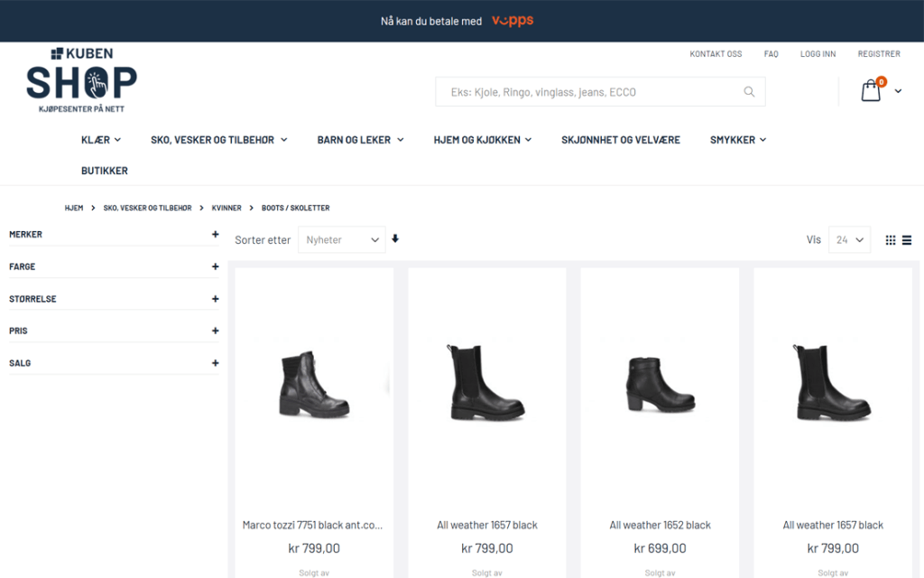
Task: Open Skjønnhet og Velvære menu item
Action: tap(621, 140)
